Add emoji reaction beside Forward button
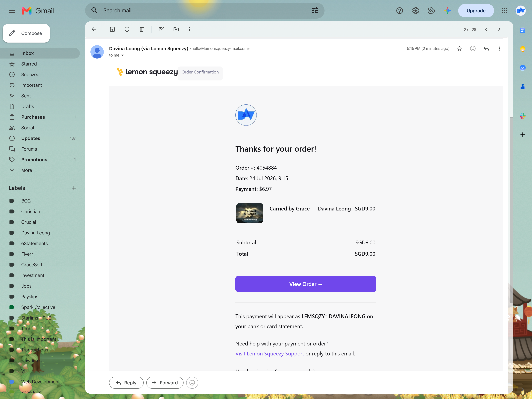This screenshot has width=532, height=399. coord(192,383)
